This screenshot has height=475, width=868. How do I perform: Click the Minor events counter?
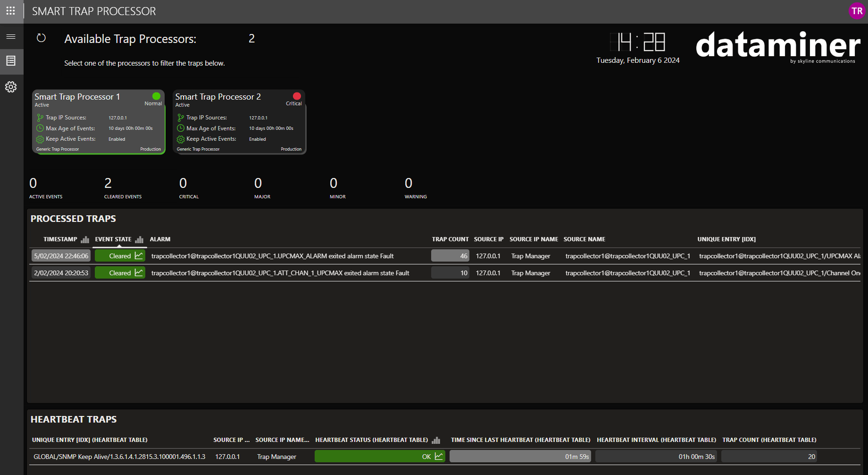coord(338,188)
